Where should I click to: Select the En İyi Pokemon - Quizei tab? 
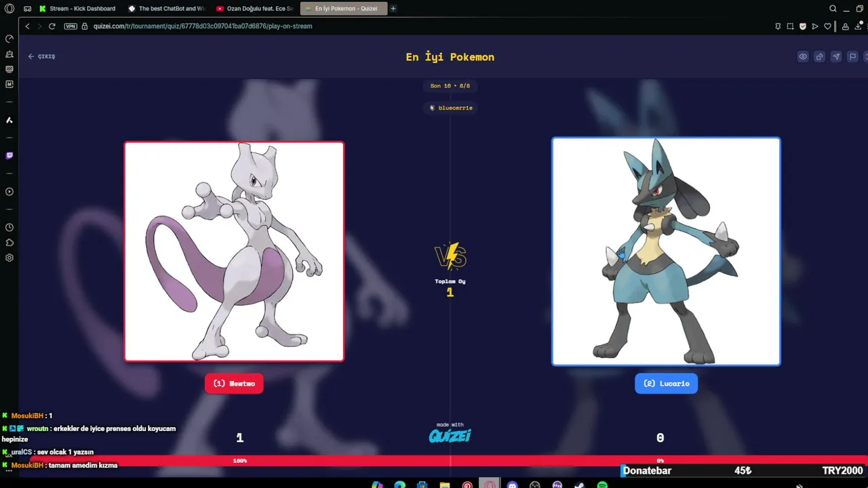point(343,9)
